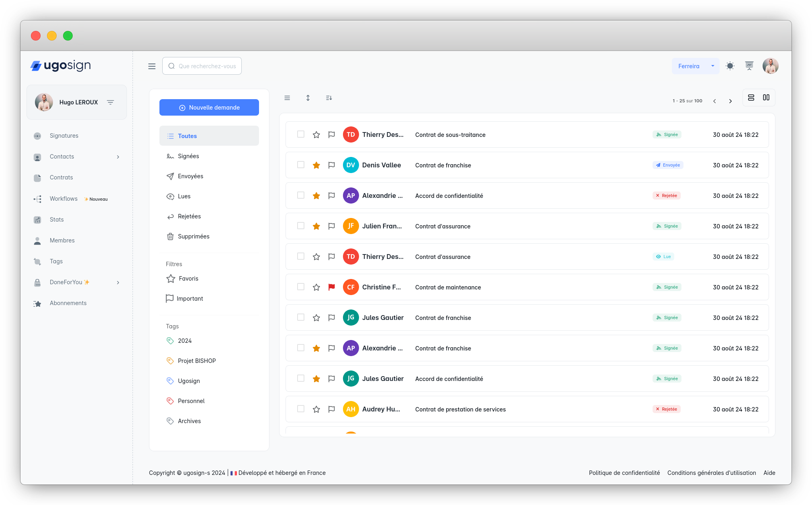Open the Workflows section
Image resolution: width=812 pixels, height=505 pixels.
[63, 198]
